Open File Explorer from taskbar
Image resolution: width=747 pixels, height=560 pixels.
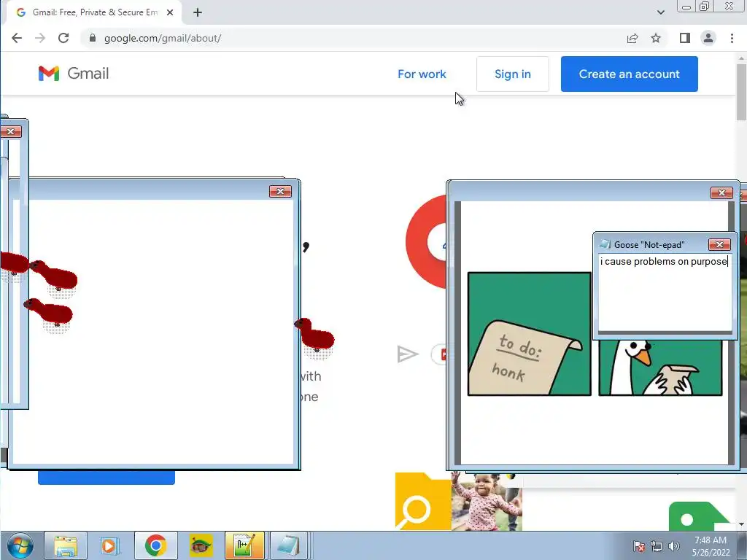coord(66,545)
